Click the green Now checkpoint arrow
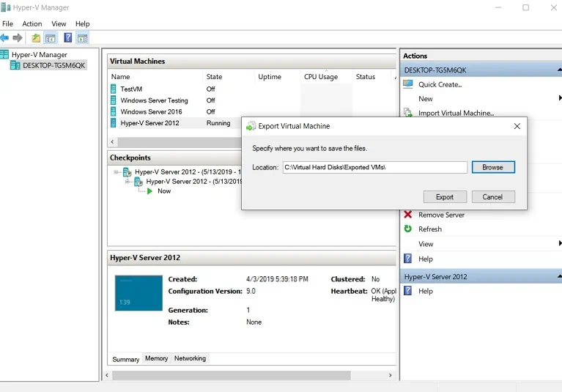This screenshot has height=392, width=562. [x=149, y=191]
